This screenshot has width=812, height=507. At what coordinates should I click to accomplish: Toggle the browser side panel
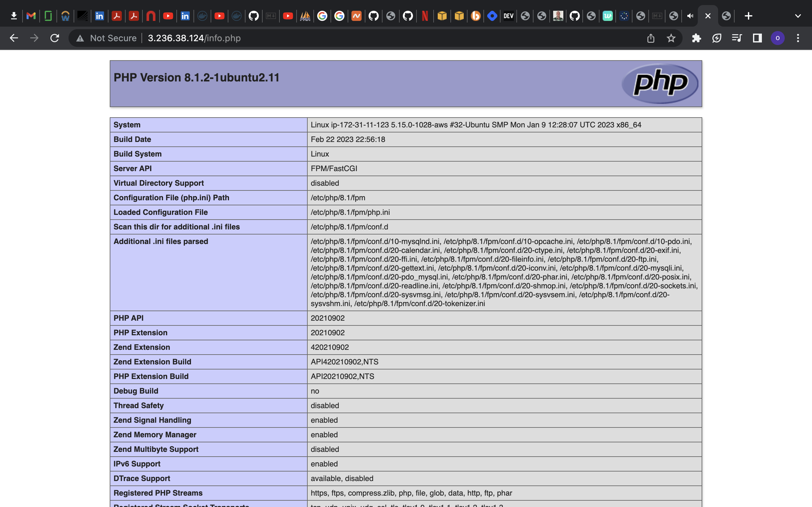pyautogui.click(x=757, y=38)
